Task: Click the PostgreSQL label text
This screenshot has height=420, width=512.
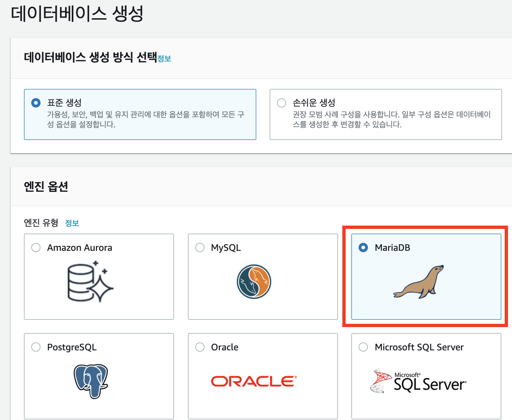Action: click(72, 347)
